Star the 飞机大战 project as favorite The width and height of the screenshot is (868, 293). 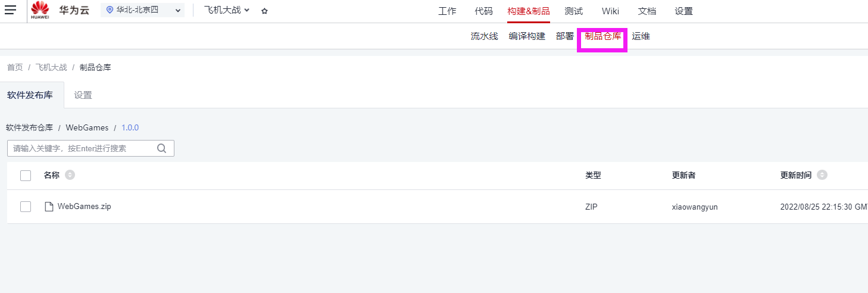click(x=265, y=11)
